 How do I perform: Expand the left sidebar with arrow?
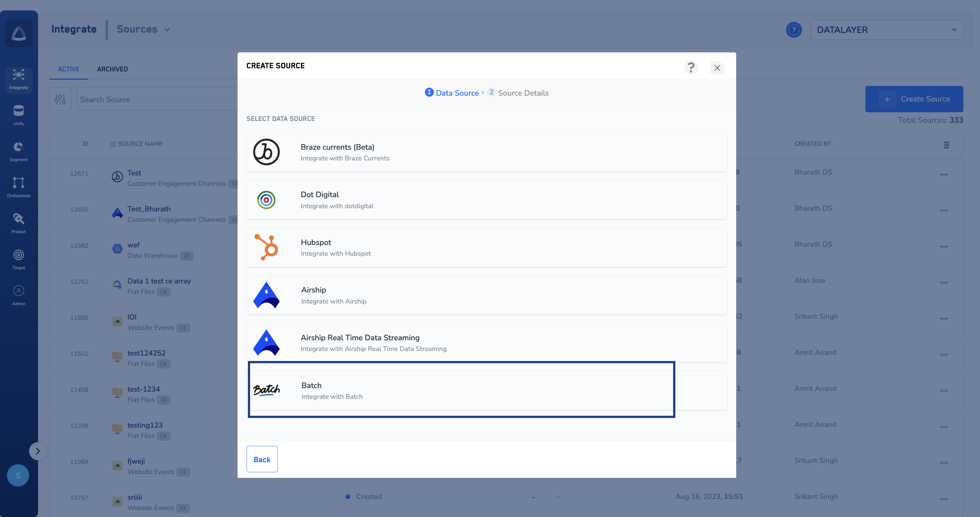click(38, 451)
